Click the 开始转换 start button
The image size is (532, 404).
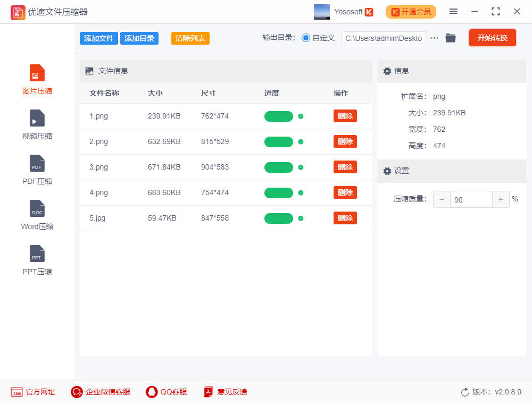coord(492,38)
